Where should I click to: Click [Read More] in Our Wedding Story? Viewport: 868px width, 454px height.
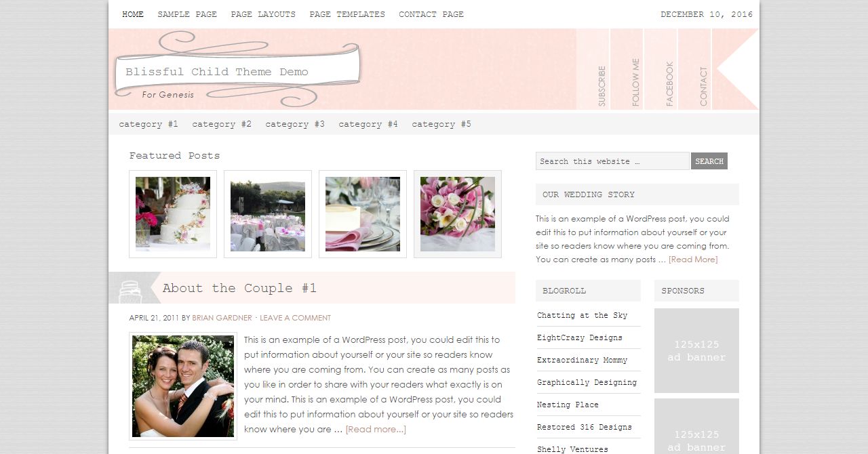click(693, 260)
